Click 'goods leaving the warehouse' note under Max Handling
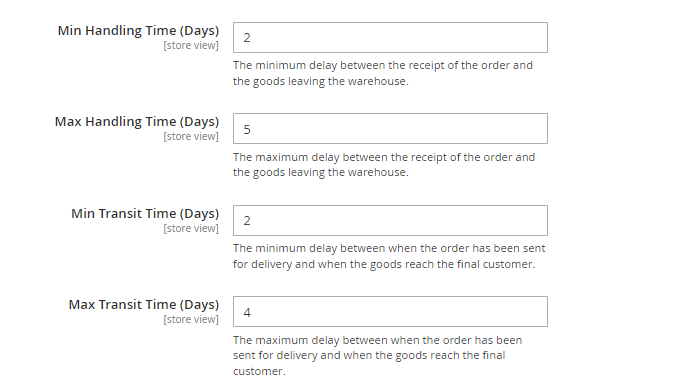This screenshot has width=685, height=391. tap(321, 173)
